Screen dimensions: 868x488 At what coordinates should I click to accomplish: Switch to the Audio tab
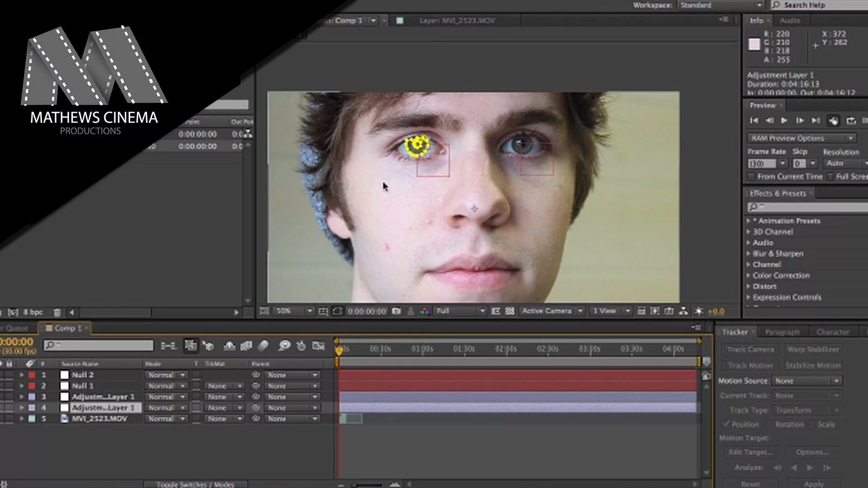pos(790,21)
